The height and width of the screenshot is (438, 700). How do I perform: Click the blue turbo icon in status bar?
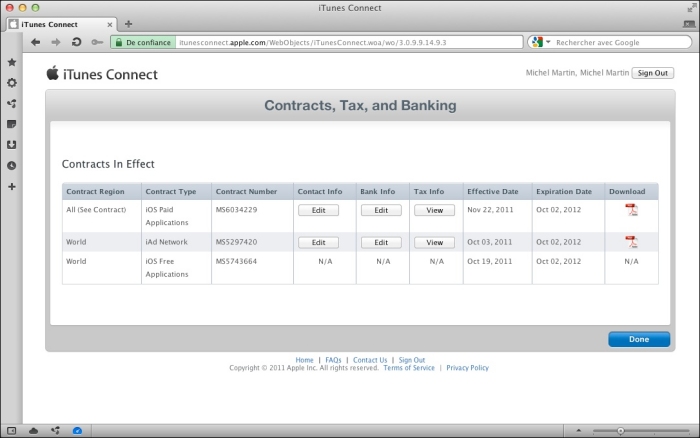tap(77, 431)
